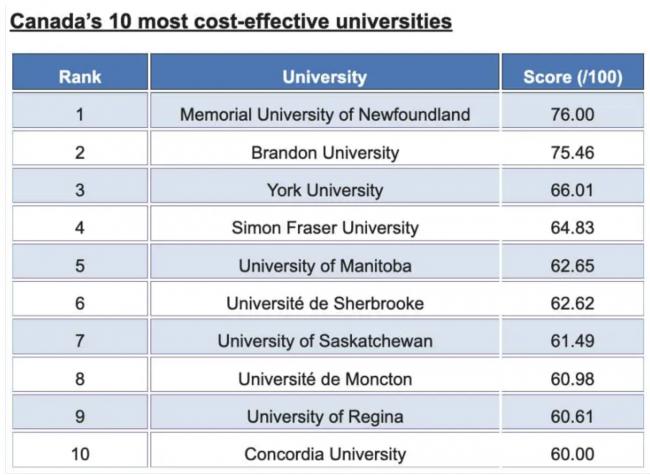
Task: Select the University of Saskatchewan cell
Action: point(325,341)
